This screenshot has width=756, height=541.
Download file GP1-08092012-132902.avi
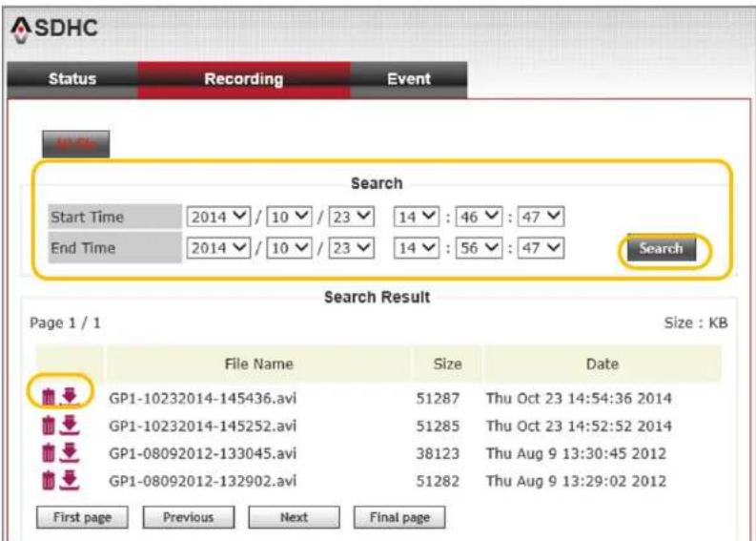70,480
